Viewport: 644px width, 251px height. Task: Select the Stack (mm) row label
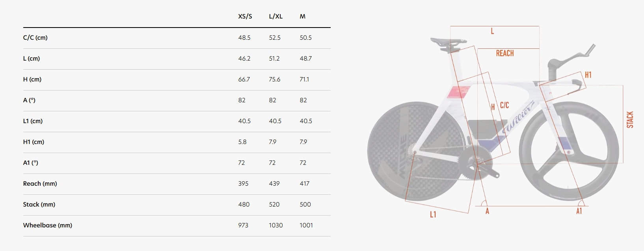pos(39,205)
